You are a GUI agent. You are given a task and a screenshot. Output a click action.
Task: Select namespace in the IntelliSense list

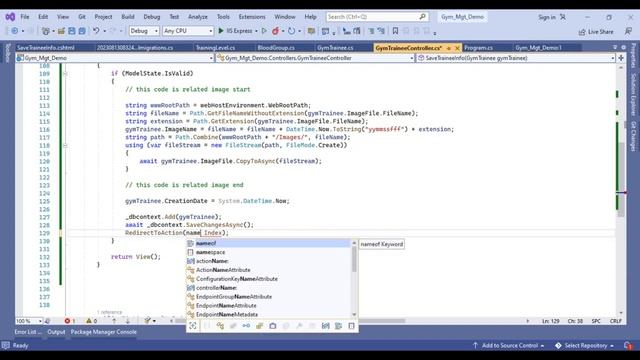click(269, 252)
